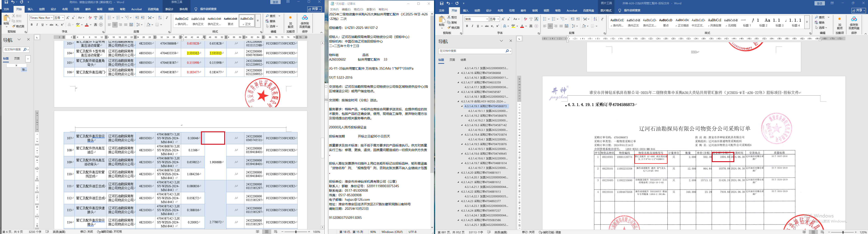Switch to 页面 tab in 投标文件 navigation pane

pos(452,60)
